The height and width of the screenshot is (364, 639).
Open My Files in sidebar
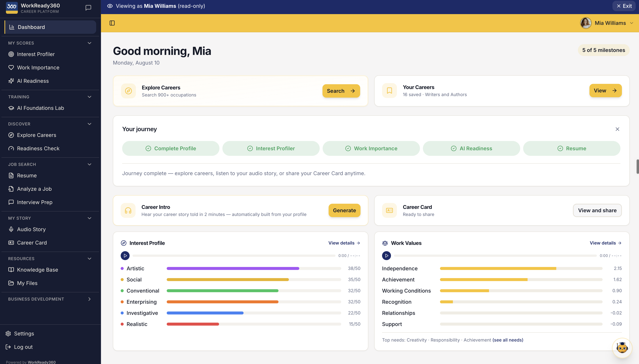tap(50, 283)
